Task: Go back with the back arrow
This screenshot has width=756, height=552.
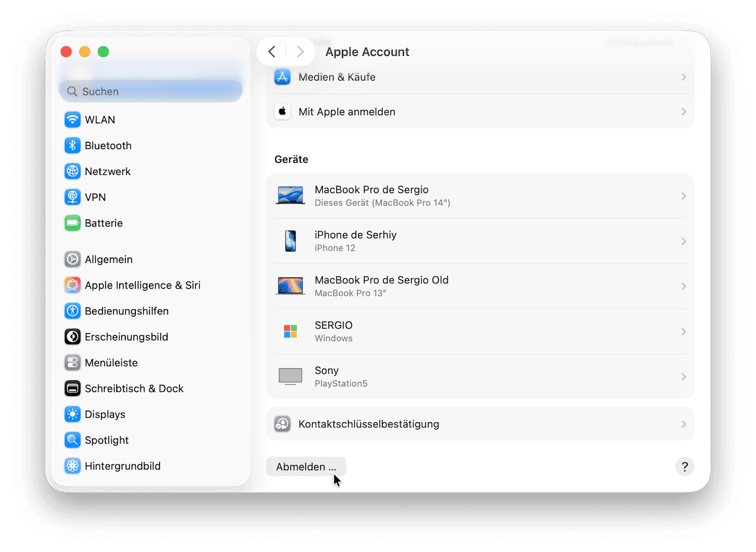Action: 272,52
